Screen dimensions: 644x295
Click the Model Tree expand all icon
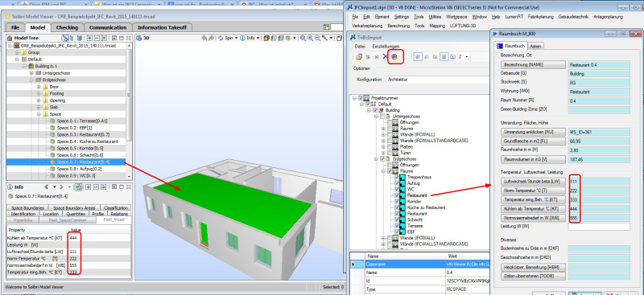89,38
